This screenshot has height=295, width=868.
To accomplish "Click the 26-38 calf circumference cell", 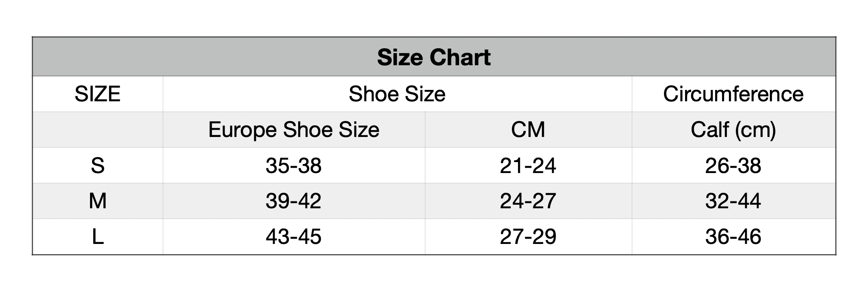I will (733, 165).
